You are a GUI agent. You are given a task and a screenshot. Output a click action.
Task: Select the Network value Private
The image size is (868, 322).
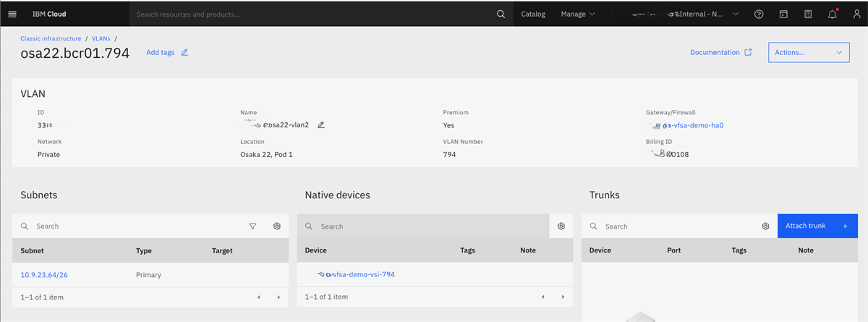[x=48, y=154]
